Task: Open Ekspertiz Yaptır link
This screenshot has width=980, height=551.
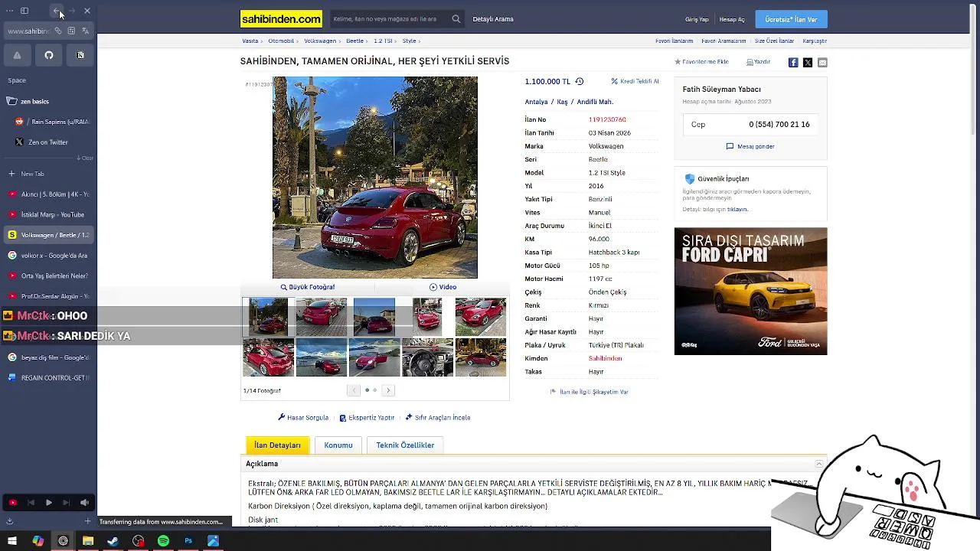Action: pyautogui.click(x=367, y=418)
